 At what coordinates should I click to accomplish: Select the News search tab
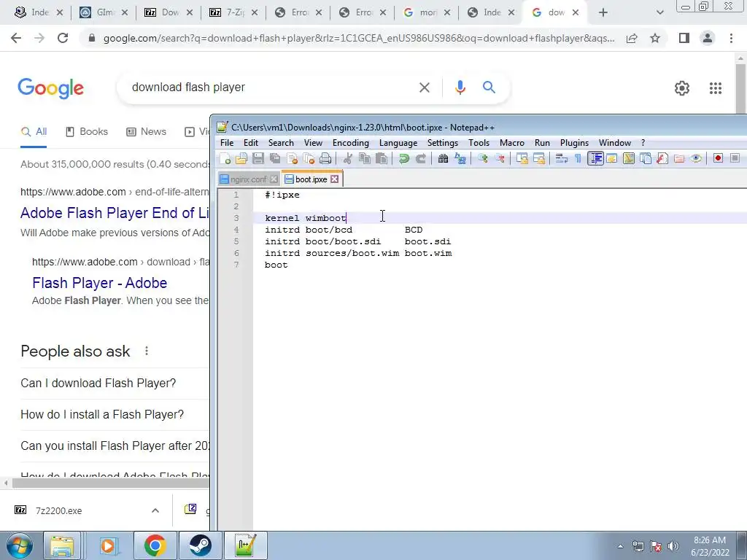pos(146,132)
